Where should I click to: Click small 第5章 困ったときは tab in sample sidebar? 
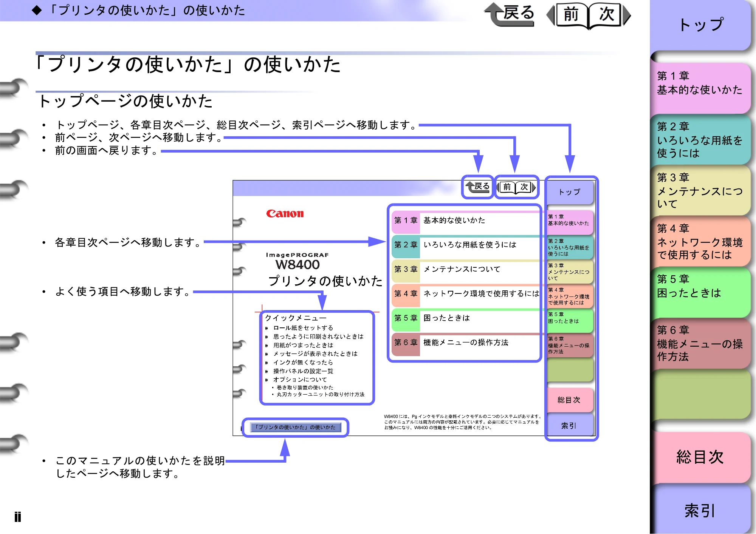pyautogui.click(x=570, y=321)
